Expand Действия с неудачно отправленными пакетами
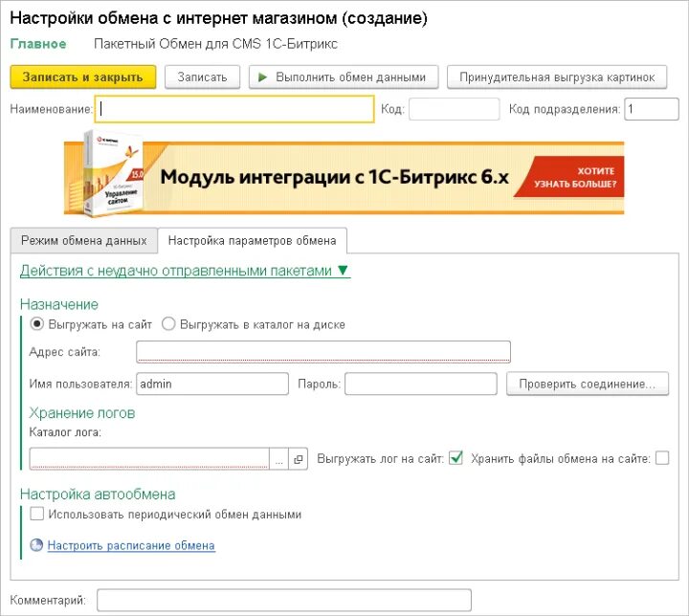 tap(185, 271)
